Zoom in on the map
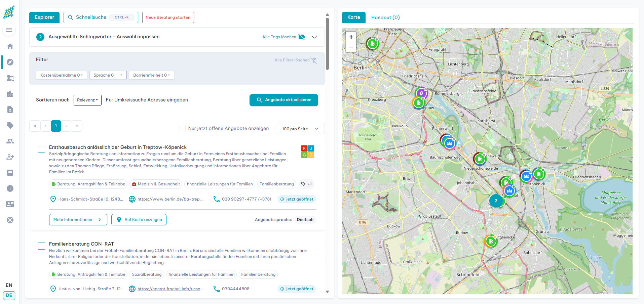Image resolution: width=644 pixels, height=304 pixels. click(351, 37)
